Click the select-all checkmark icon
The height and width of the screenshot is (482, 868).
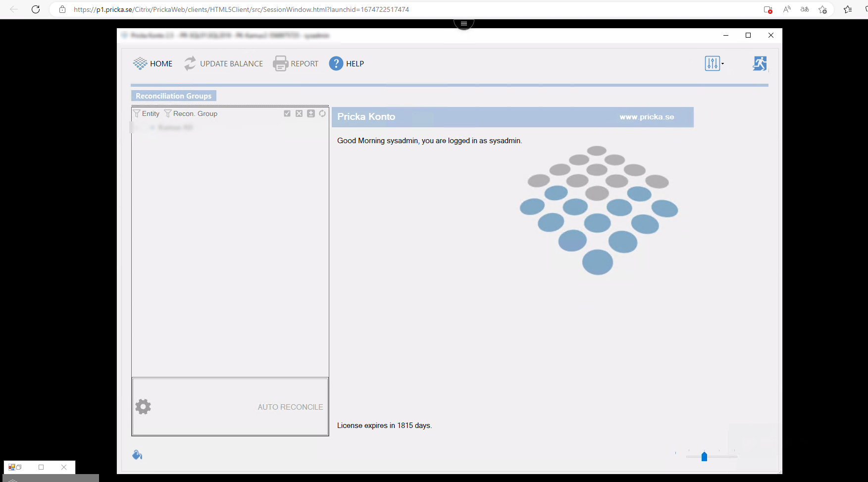pyautogui.click(x=287, y=113)
